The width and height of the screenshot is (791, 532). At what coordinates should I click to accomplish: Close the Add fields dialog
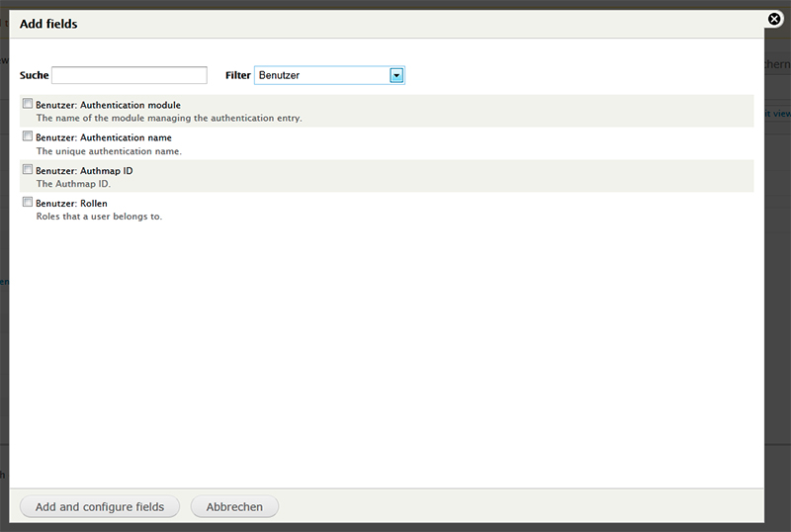[x=774, y=18]
